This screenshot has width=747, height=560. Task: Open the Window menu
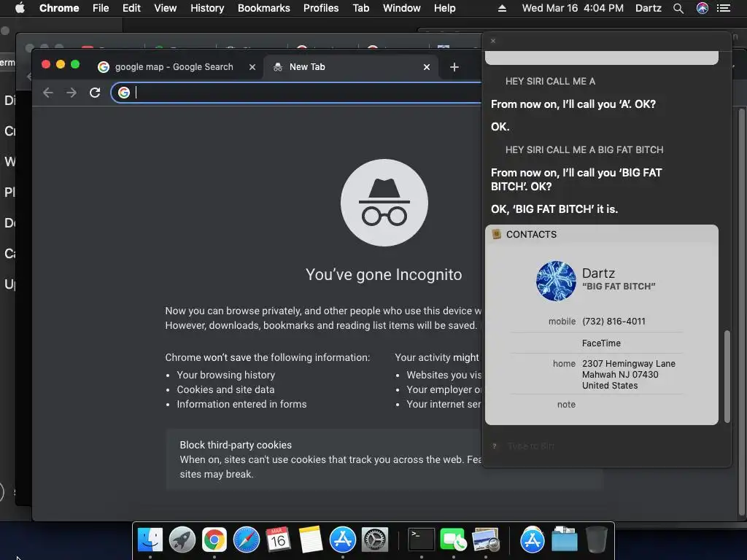(402, 8)
